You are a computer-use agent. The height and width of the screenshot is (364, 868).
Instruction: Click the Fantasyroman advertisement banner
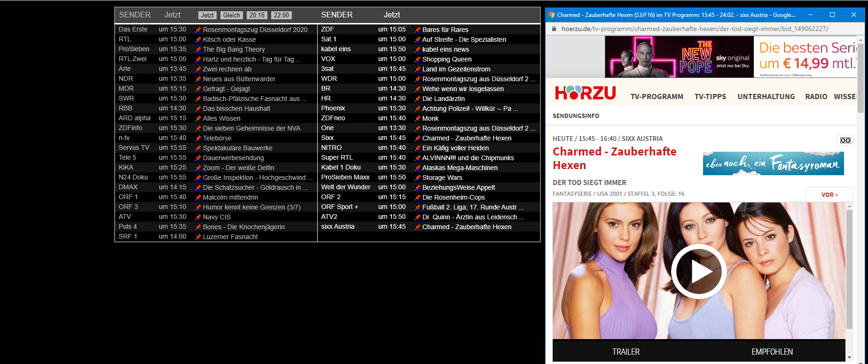(x=774, y=163)
